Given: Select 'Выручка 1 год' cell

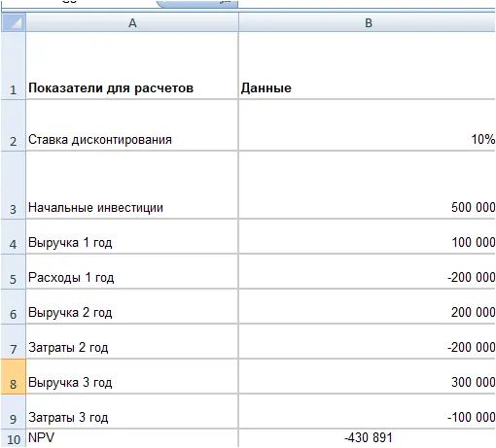Looking at the screenshot, I should point(132,236).
